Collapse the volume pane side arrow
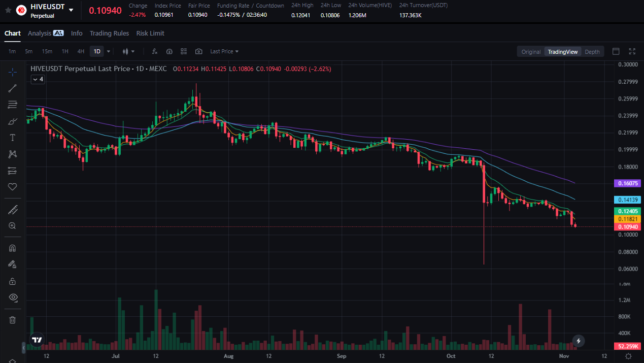644x363 pixels. (x=23, y=348)
